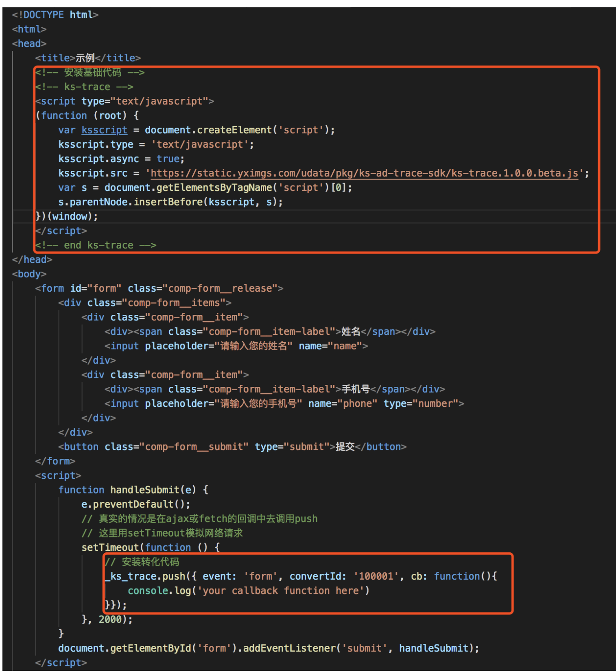Click the 安装转化代码 comment

pos(150,562)
